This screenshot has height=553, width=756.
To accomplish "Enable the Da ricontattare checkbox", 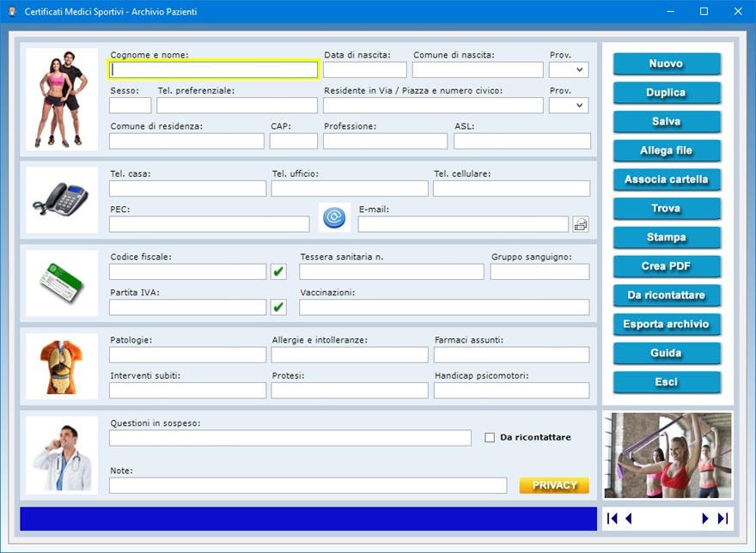I will [x=490, y=437].
